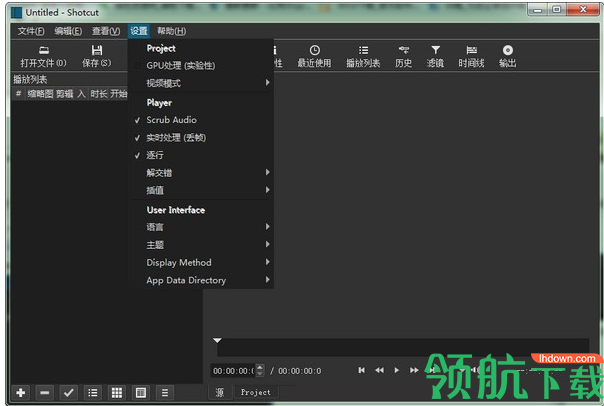Click the 缩略图 column header
Viewport: 604px width, 406px height.
[x=40, y=94]
